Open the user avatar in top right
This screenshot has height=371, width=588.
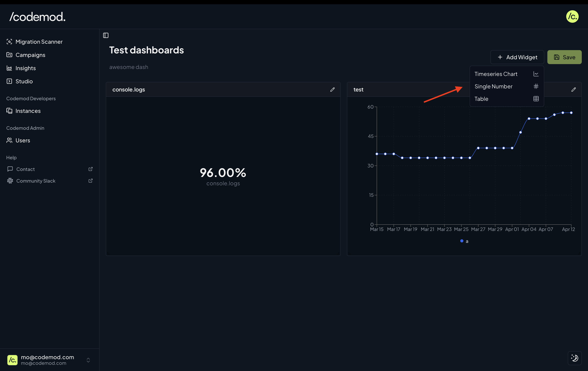pos(572,17)
